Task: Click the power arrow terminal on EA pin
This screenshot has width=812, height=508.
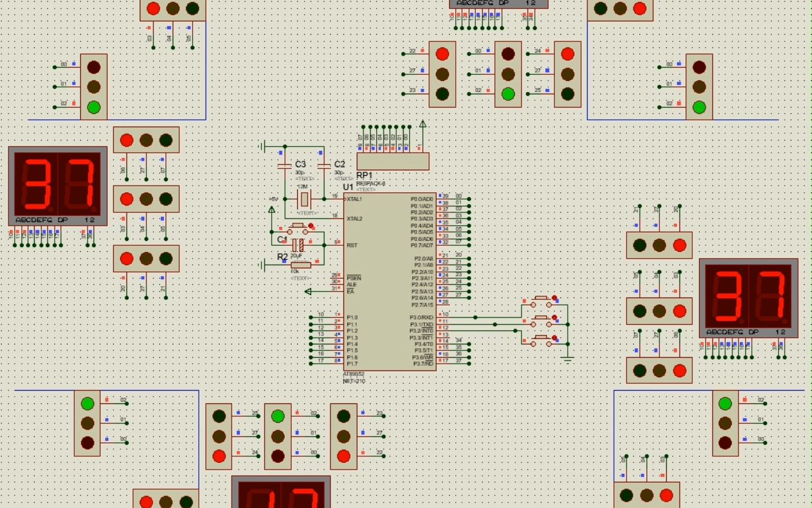Action: 308,291
